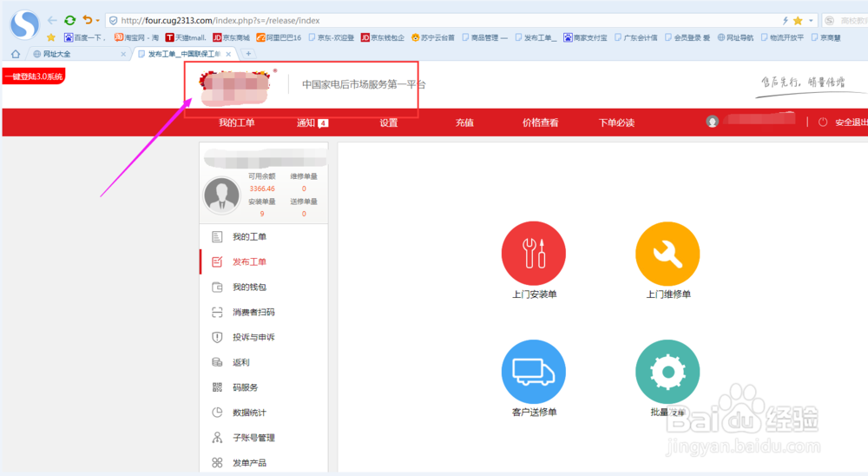Click 安全退出 to log out
The height and width of the screenshot is (476, 868).
pos(852,122)
